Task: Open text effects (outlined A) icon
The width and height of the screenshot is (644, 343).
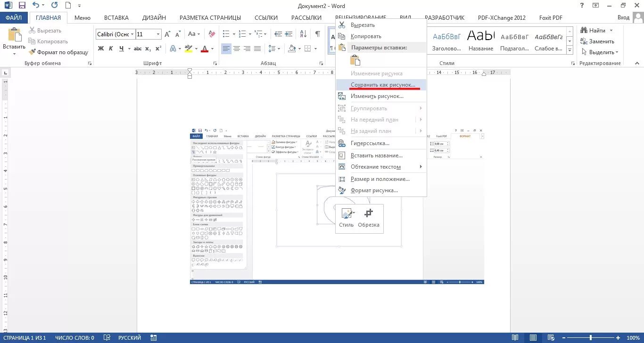Action: point(173,49)
